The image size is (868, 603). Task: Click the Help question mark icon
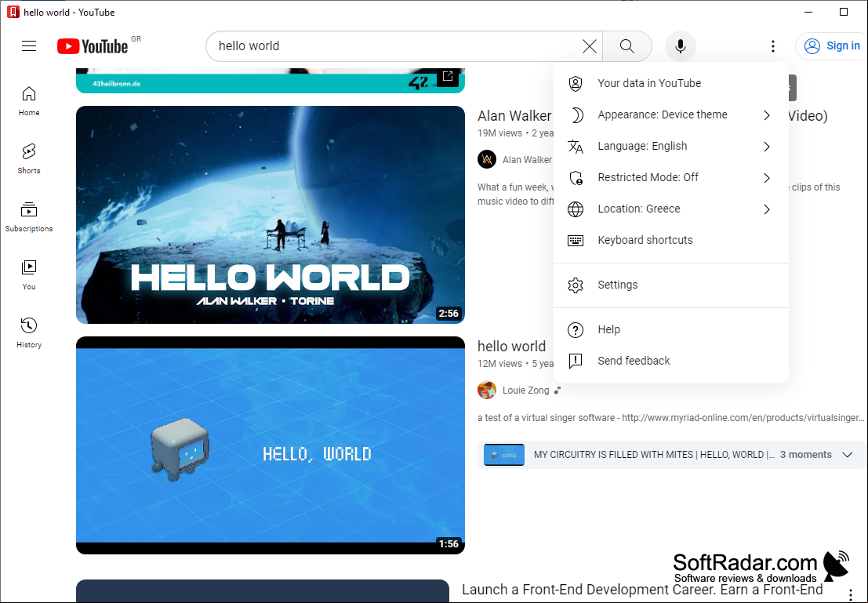click(576, 330)
